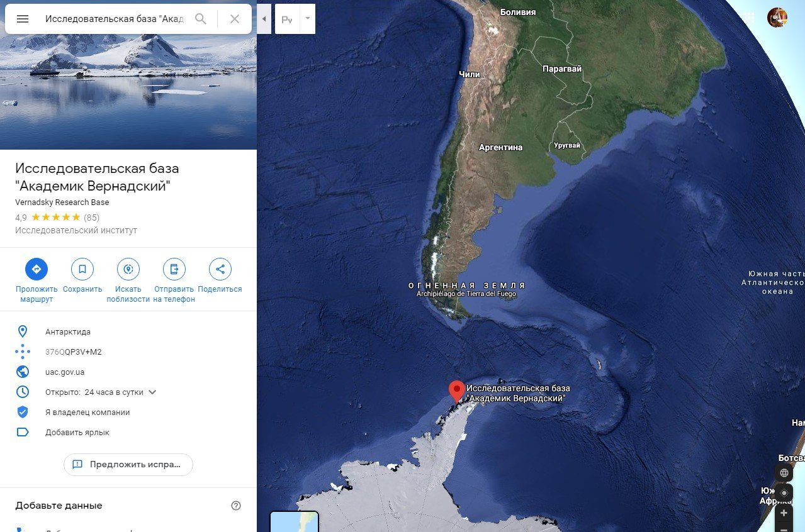
Task: Click the search magnifier icon
Action: point(201,19)
